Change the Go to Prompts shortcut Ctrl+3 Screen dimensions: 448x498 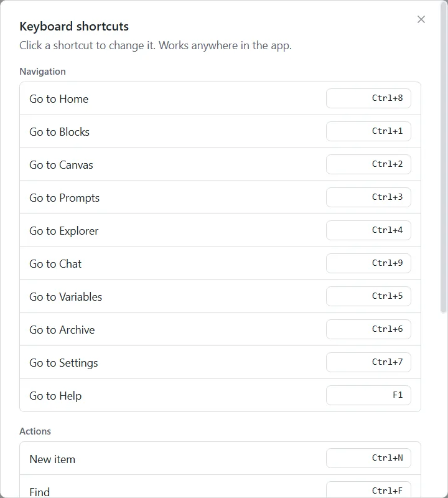[x=368, y=197]
